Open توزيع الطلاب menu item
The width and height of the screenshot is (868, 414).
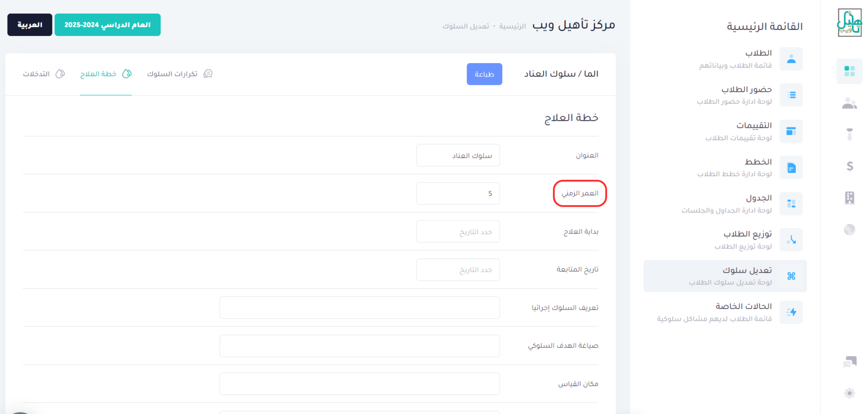click(x=725, y=240)
